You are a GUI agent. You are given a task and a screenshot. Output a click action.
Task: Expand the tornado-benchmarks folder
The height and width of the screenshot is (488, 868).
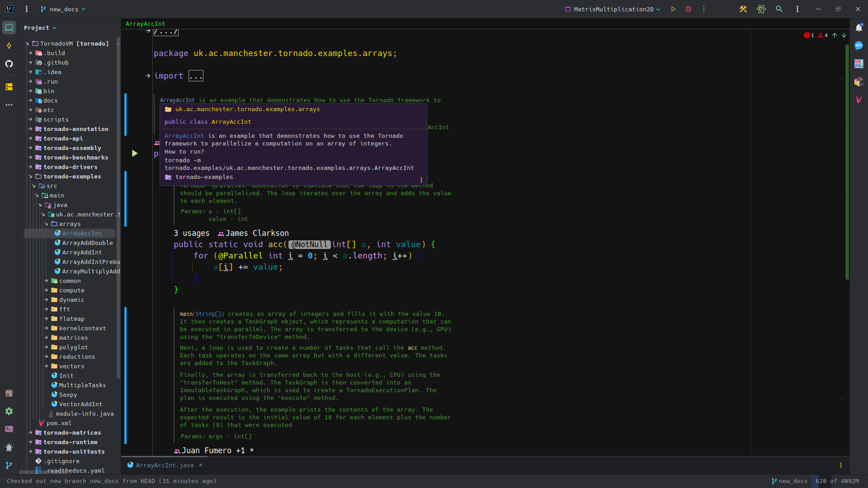tap(31, 158)
